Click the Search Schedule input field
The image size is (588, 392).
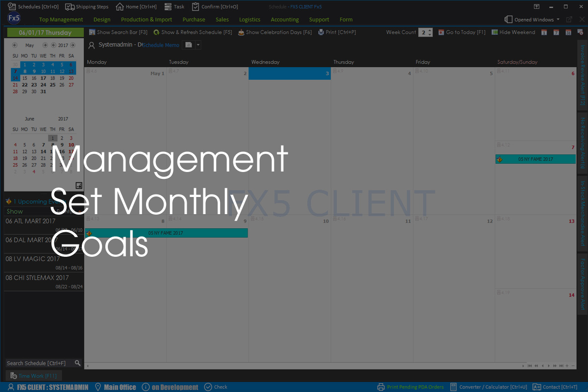click(x=39, y=363)
